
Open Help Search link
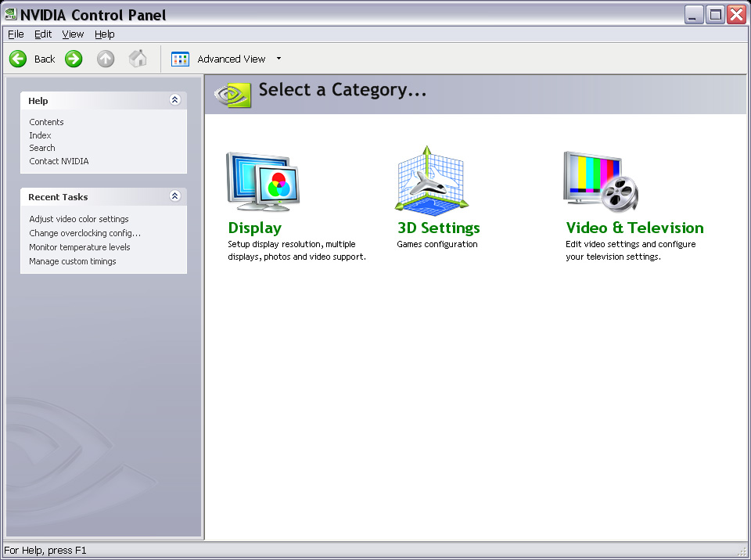coord(42,148)
